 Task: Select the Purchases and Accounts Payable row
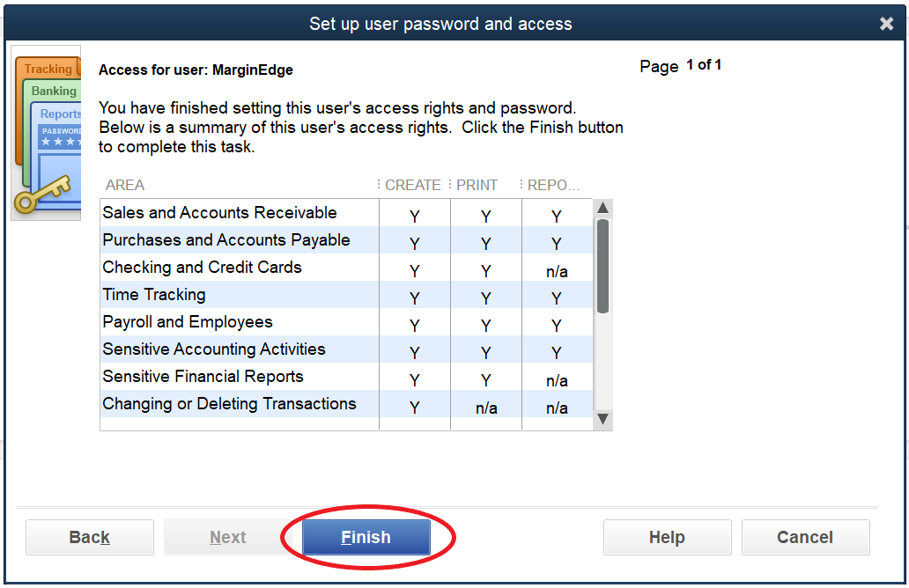226,240
